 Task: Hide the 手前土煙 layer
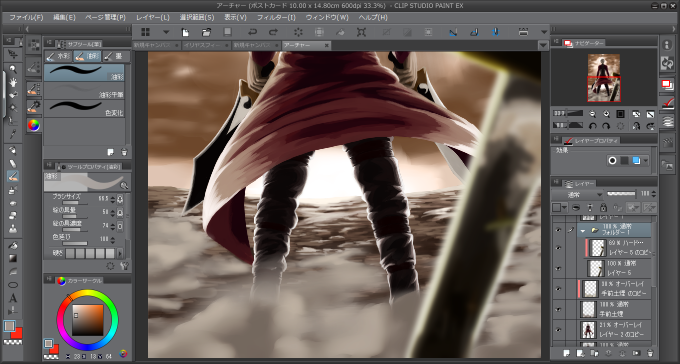pos(559,309)
